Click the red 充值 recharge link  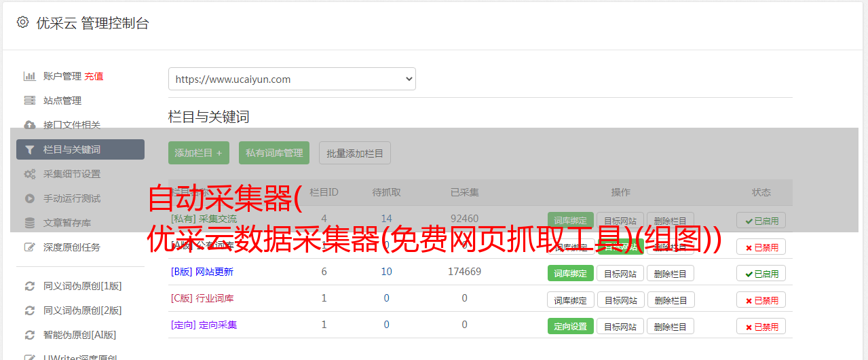94,76
